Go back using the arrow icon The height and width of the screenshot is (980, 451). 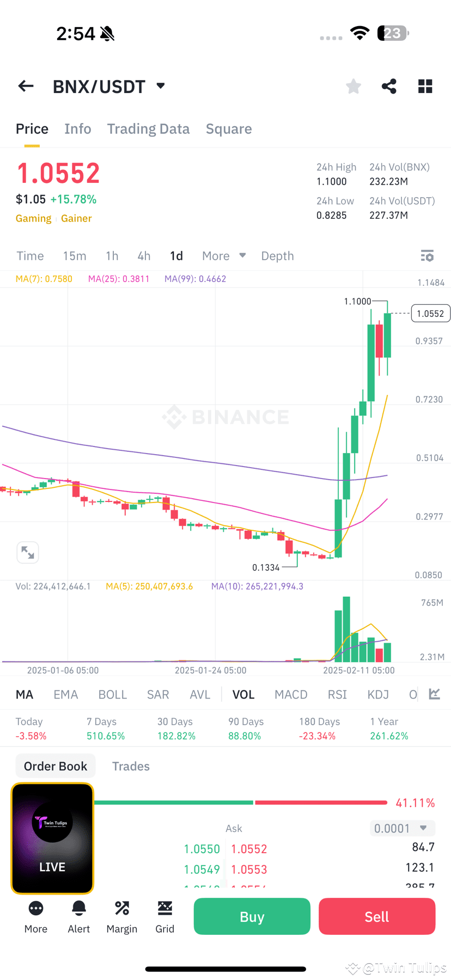[26, 85]
